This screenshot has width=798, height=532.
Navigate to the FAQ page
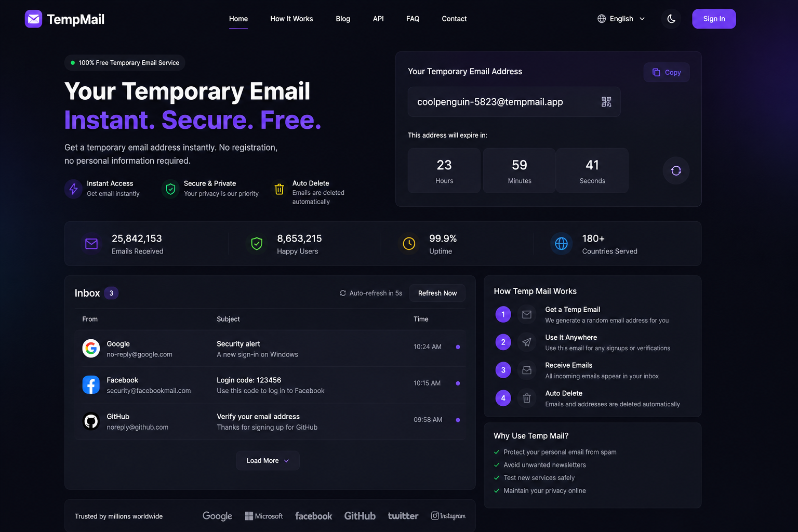point(413,19)
